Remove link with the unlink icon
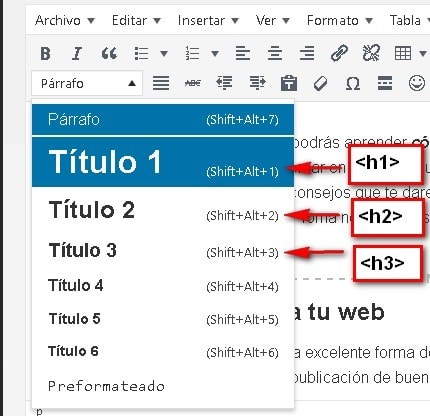The width and height of the screenshot is (430, 416). (371, 53)
